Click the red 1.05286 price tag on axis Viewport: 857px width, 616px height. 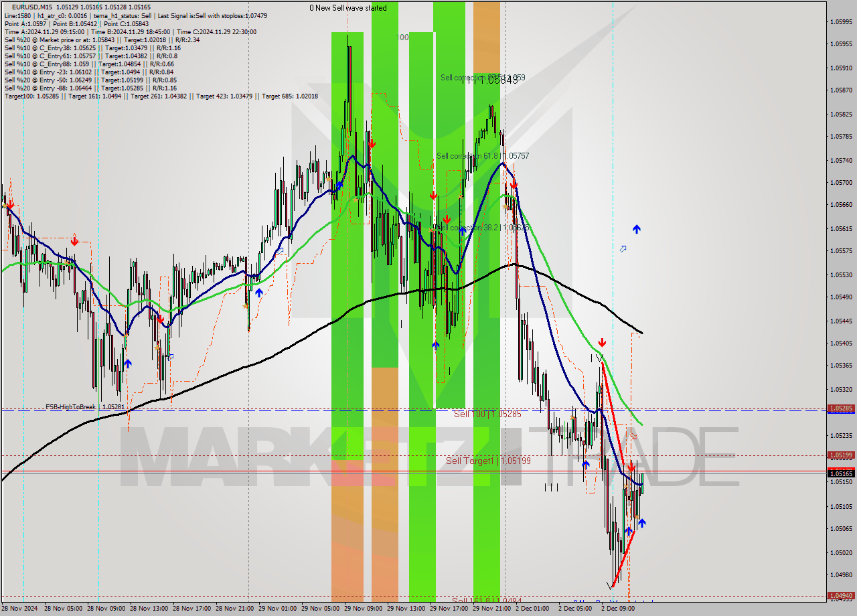click(840, 408)
